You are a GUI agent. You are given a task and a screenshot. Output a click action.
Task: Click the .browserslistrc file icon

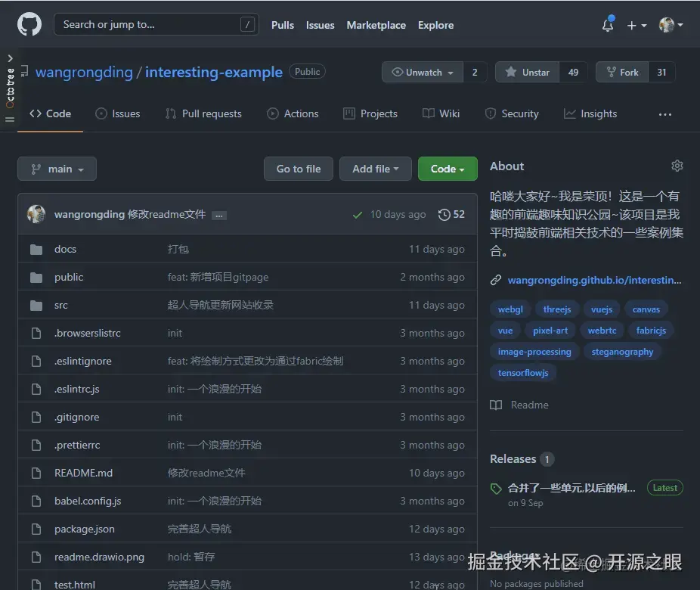[x=36, y=333]
